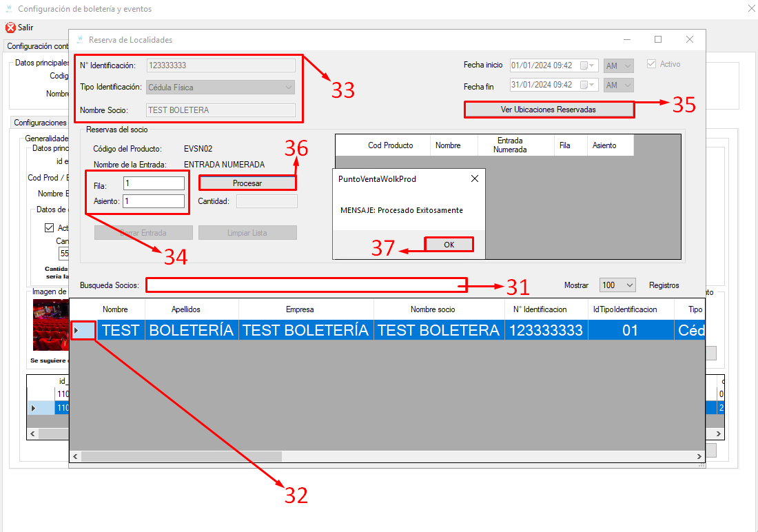Click the ENTRADA NUMERADA value text
The width and height of the screenshot is (758, 532).
pos(225,165)
